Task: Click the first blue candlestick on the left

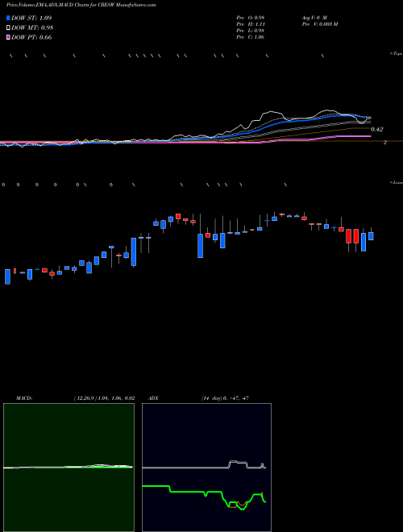Action: 7,276
